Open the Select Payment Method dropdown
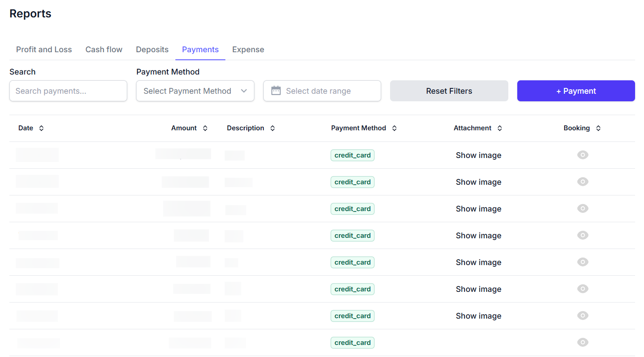This screenshot has height=357, width=644. 195,91
